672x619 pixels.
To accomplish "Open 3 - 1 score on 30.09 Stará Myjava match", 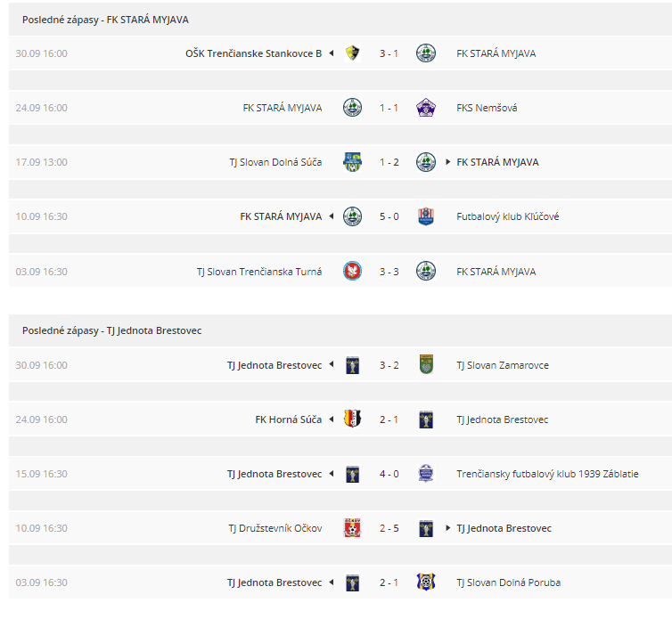I will pos(389,53).
